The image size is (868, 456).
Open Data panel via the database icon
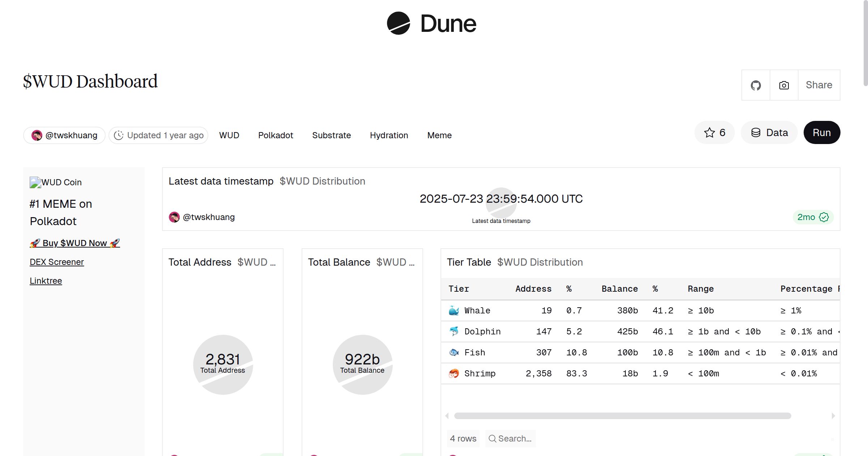click(x=757, y=132)
